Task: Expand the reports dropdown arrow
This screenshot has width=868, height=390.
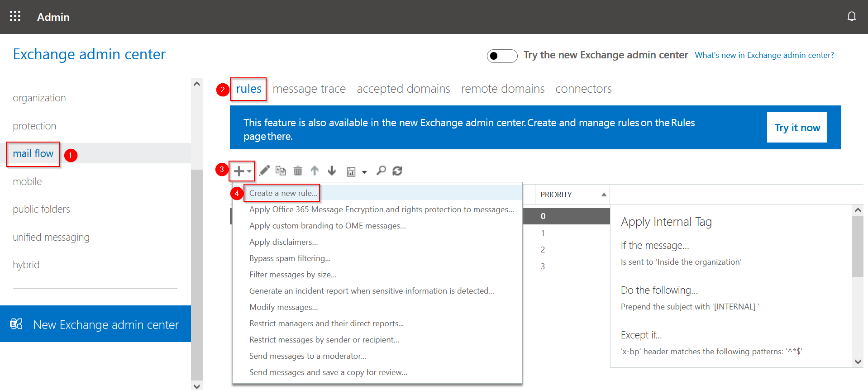Action: point(364,172)
